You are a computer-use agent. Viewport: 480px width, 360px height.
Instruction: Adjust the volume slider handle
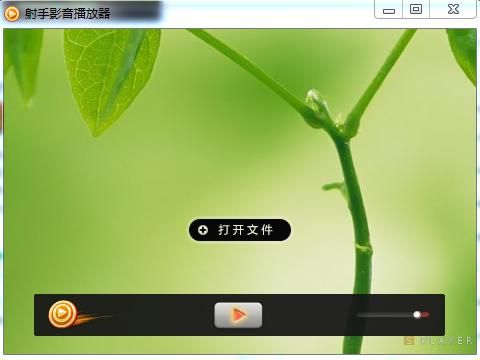(417, 315)
